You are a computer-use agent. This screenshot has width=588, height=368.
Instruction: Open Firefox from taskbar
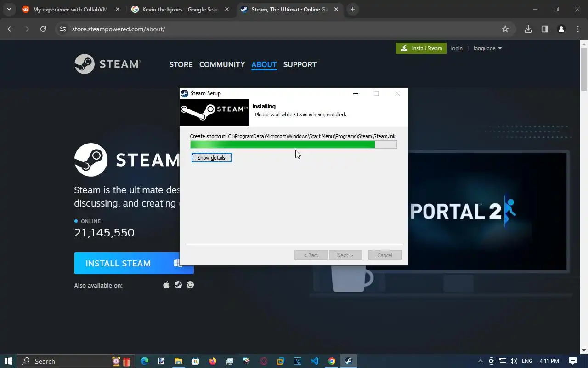click(x=212, y=361)
